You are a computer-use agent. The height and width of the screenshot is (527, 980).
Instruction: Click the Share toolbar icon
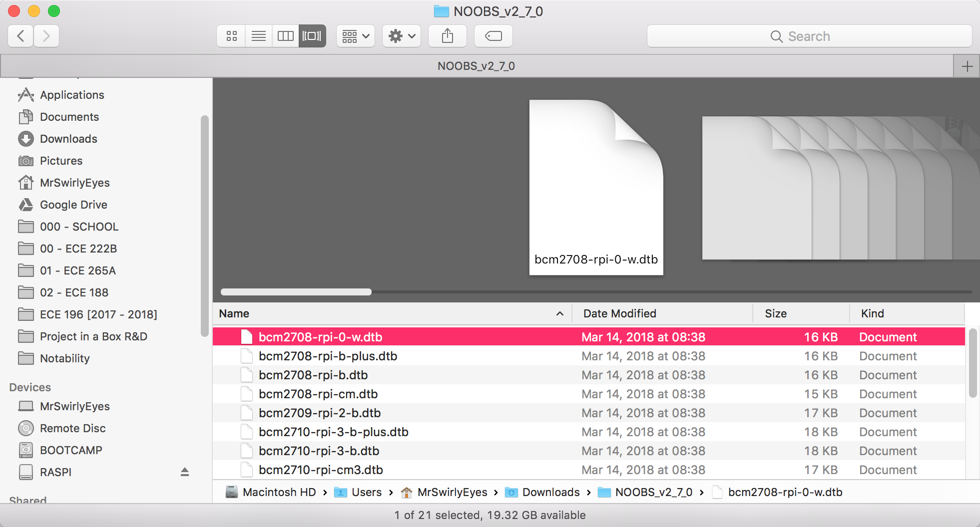click(x=447, y=36)
